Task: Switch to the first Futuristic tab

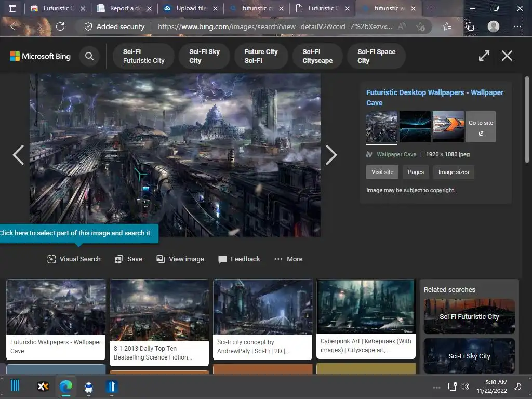Action: (x=58, y=8)
